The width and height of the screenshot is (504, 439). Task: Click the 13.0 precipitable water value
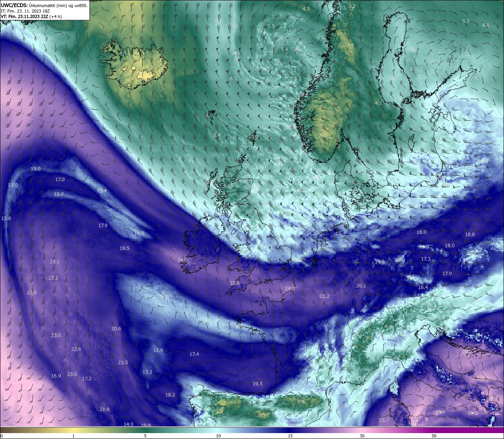tap(36, 169)
